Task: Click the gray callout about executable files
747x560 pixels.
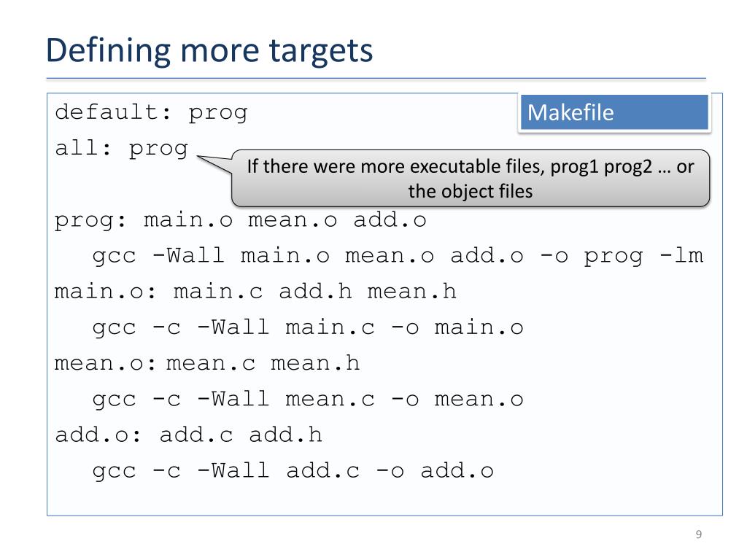Action: (x=471, y=179)
